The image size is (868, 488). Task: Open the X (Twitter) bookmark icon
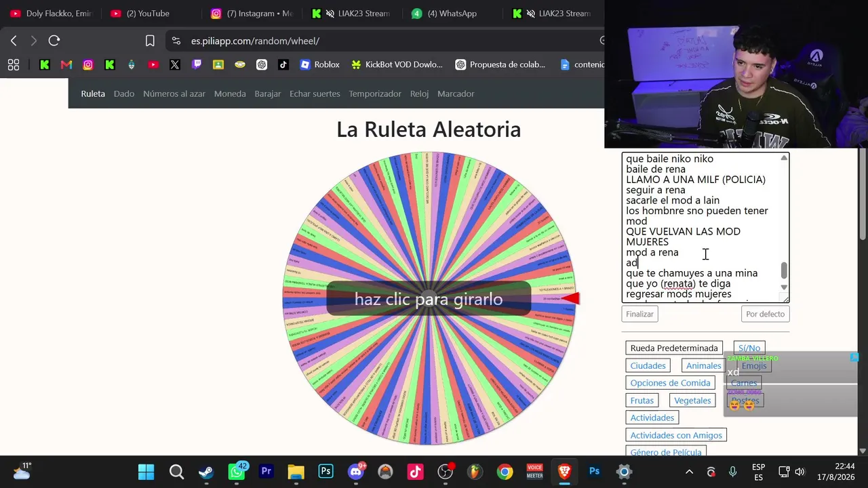pos(175,64)
